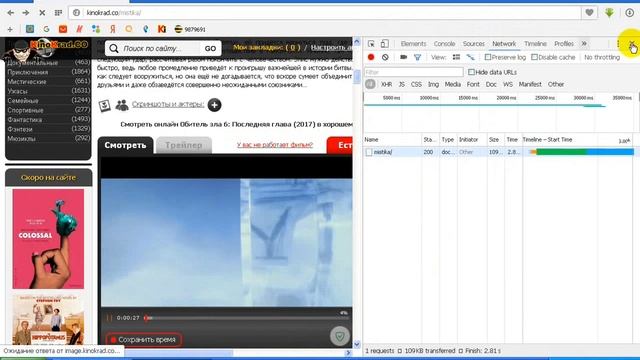Switch to the Timeline tab
The width and height of the screenshot is (640, 360).
tap(535, 44)
